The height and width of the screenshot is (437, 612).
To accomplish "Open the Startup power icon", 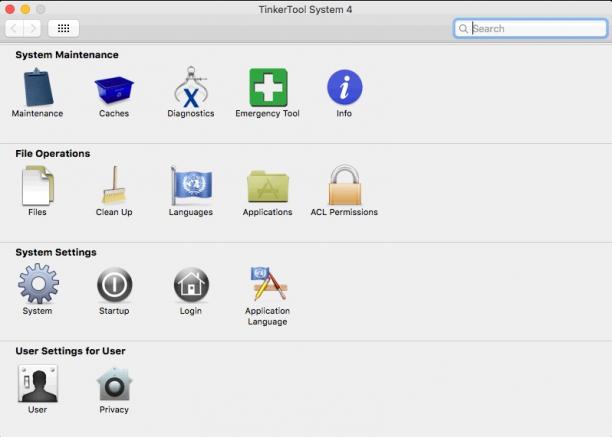I will pyautogui.click(x=114, y=284).
